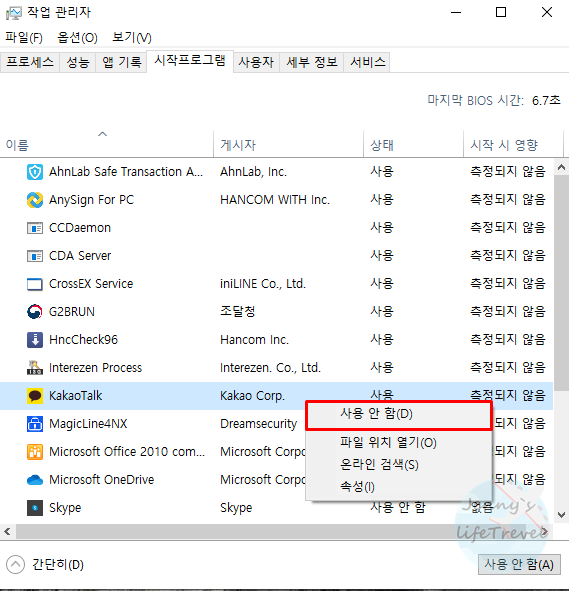569x591 pixels.
Task: Click the Kakao Corp. publisher cell
Action: 252,396
